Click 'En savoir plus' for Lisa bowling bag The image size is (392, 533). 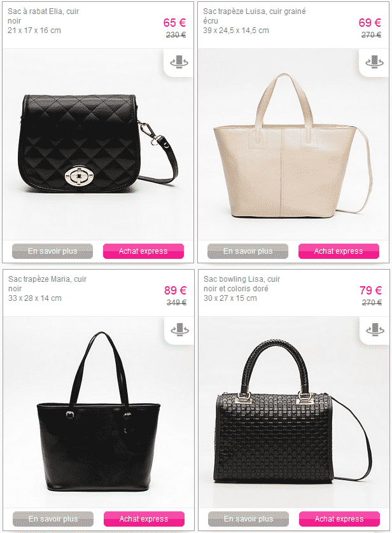[249, 519]
